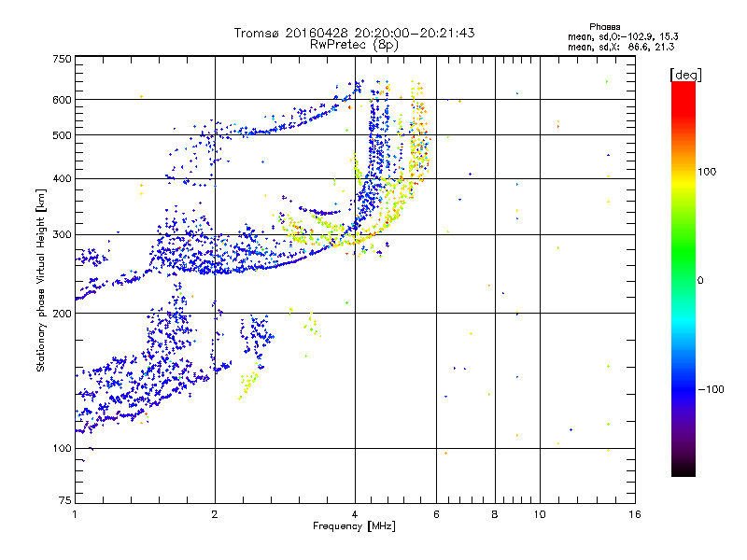Click the 'Frequency [MHz]' axis label
Viewport: 747px width, 560px height.
click(354, 526)
